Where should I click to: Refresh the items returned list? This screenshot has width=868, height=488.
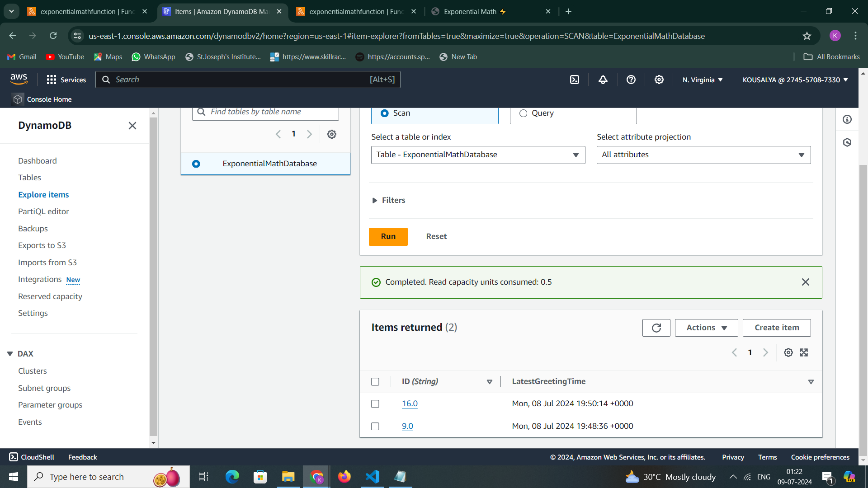click(656, 328)
